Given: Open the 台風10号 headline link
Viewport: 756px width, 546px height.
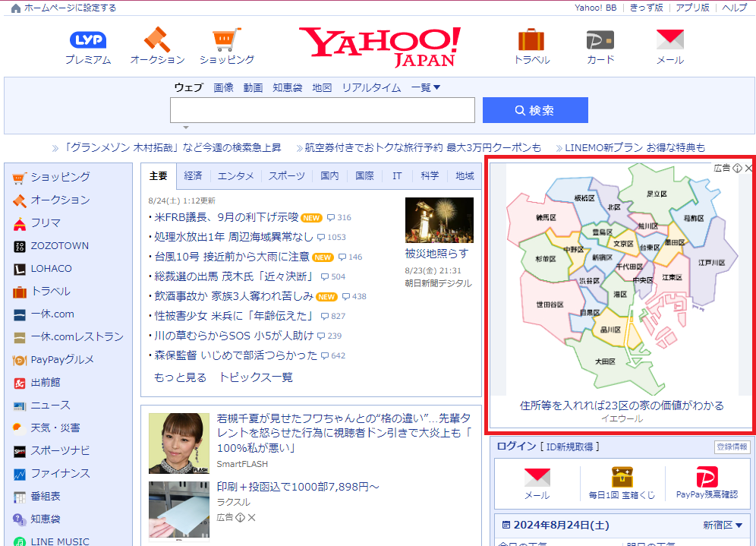Looking at the screenshot, I should pyautogui.click(x=232, y=257).
